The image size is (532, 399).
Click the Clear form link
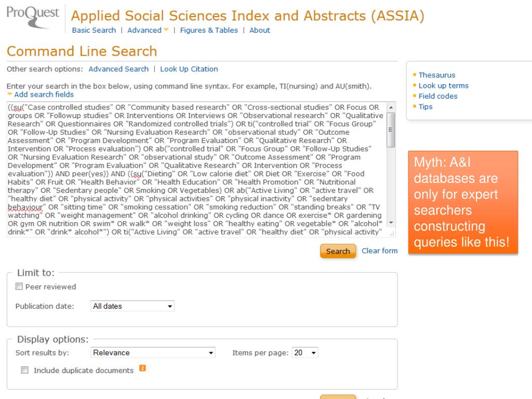pos(379,250)
